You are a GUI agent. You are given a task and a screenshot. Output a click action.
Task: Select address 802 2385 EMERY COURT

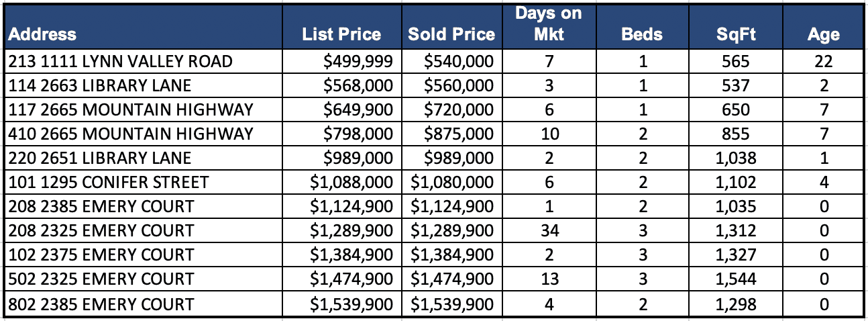point(101,304)
